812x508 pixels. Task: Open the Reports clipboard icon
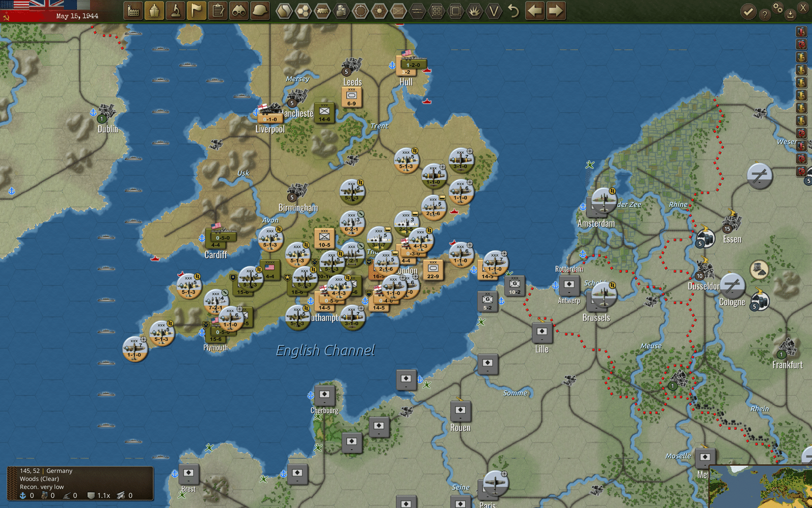(218, 11)
